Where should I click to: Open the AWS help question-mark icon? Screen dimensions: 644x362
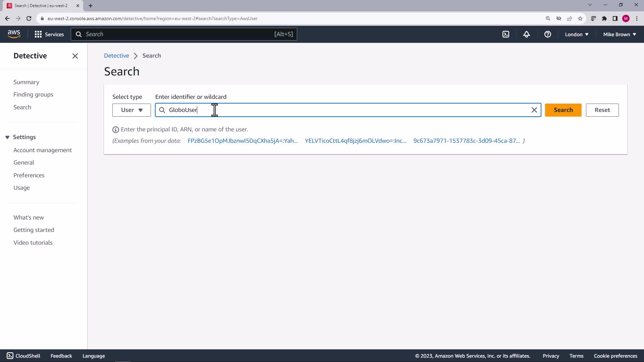547,34
